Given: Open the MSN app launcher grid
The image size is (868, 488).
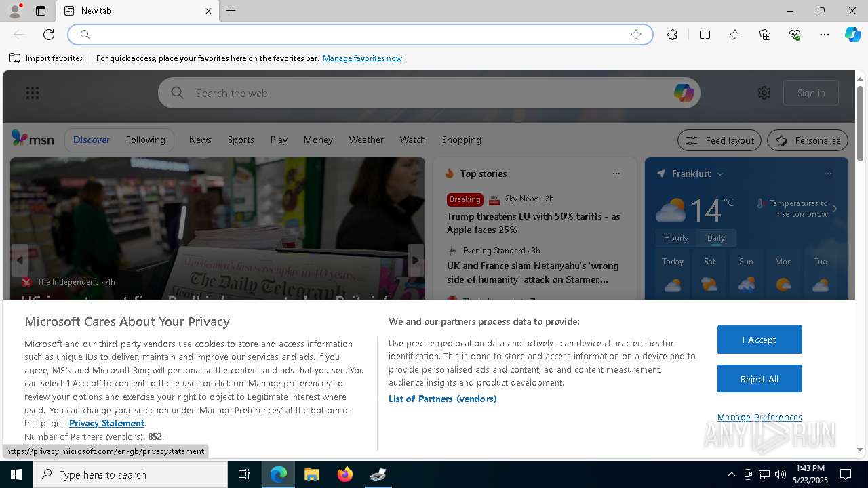Looking at the screenshot, I should pos(33,93).
